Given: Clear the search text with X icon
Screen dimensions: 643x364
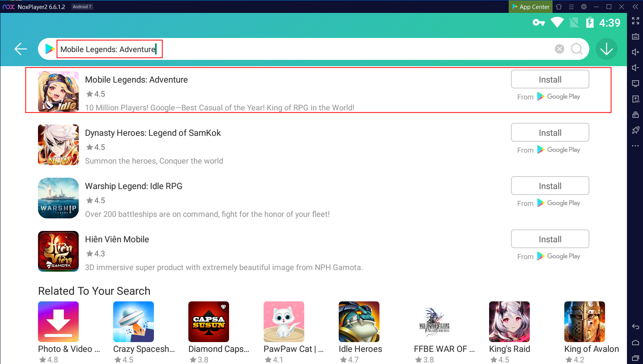Looking at the screenshot, I should 560,49.
